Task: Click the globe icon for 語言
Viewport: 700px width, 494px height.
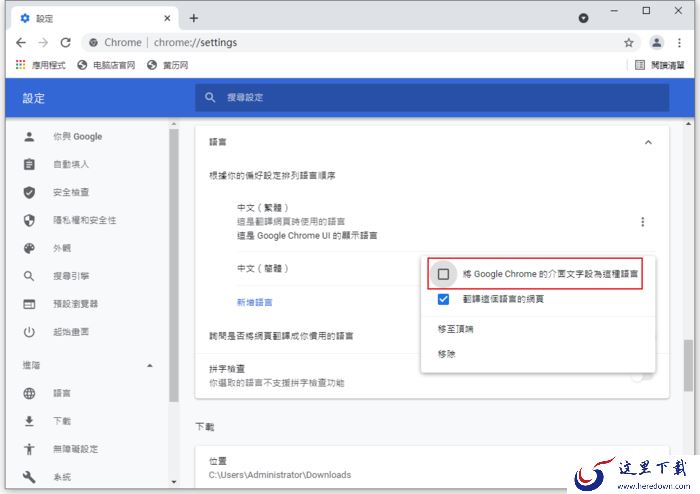Action: click(x=29, y=393)
